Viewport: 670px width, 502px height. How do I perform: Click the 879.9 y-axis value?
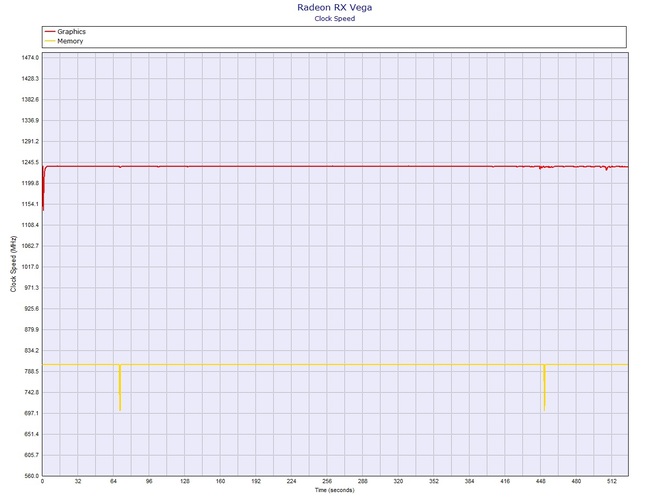click(31, 329)
